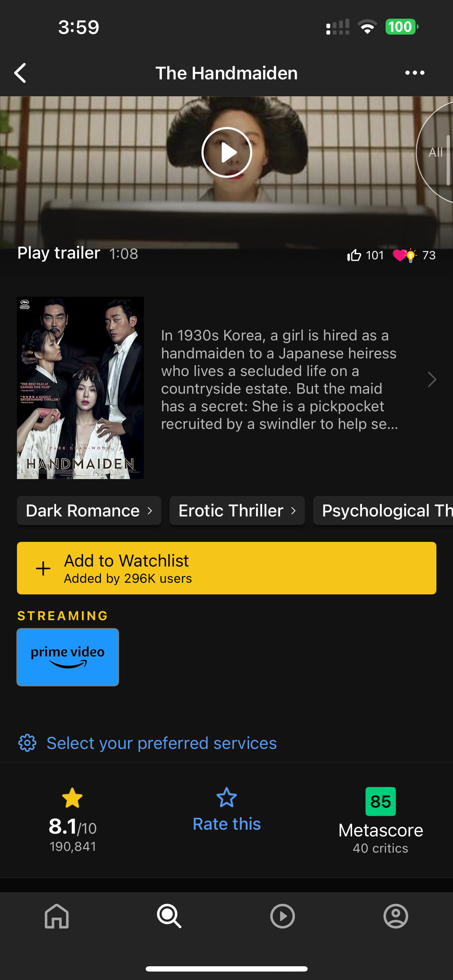Expand the plot summary chevron

(x=432, y=379)
